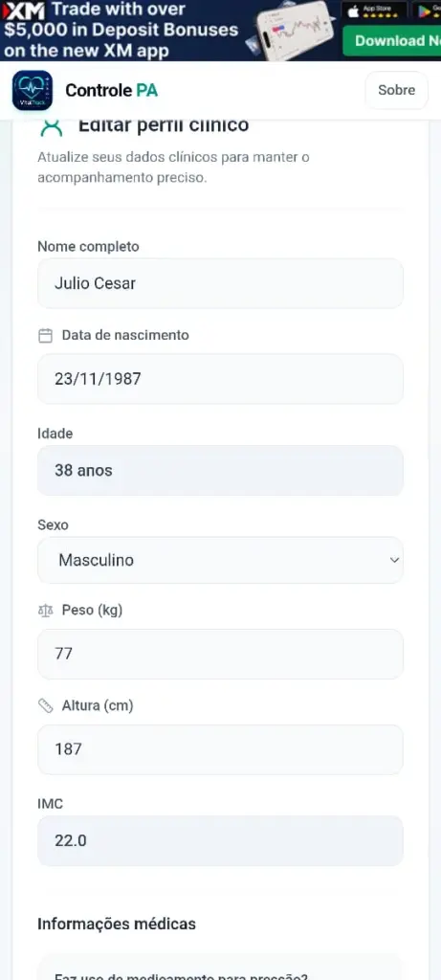
Task: Click the ruler icon beside Altura (cm)
Action: coord(46,706)
